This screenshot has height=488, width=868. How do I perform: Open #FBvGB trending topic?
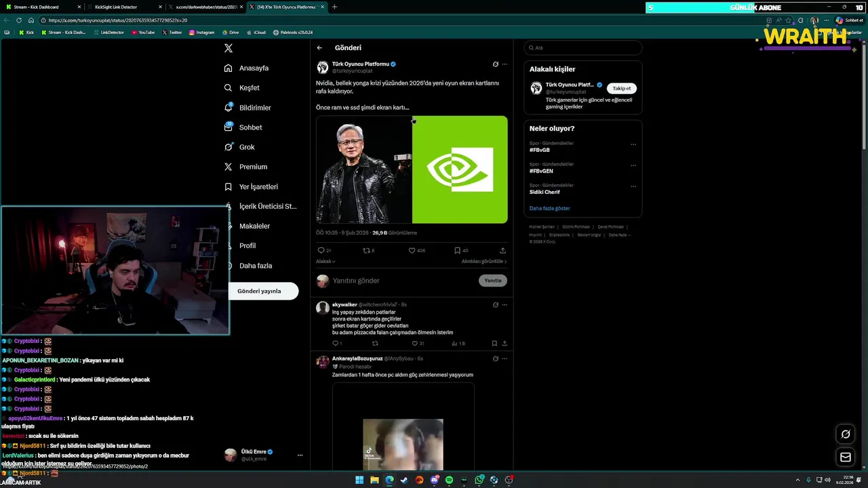tap(540, 150)
